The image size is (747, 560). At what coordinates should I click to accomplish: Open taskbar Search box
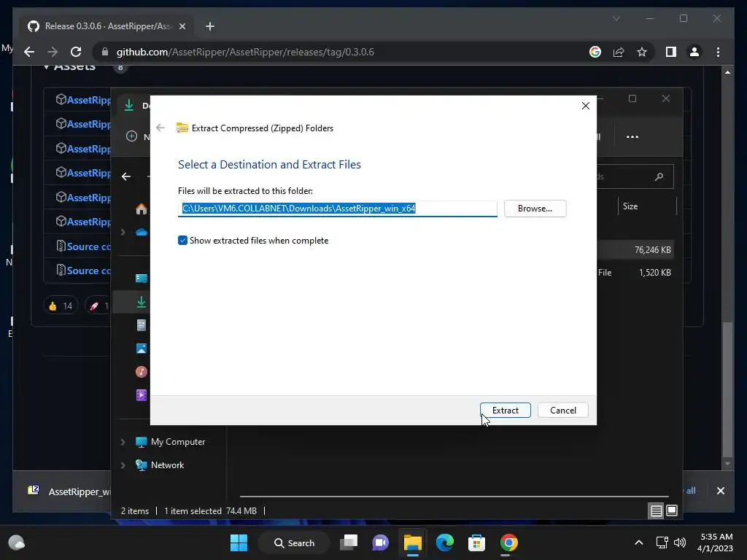coord(294,542)
